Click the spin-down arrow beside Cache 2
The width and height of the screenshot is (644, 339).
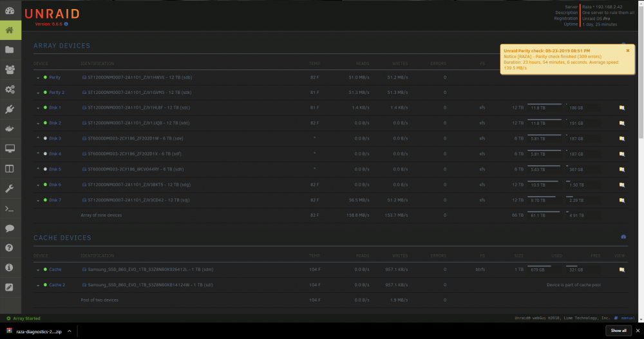pyautogui.click(x=38, y=285)
